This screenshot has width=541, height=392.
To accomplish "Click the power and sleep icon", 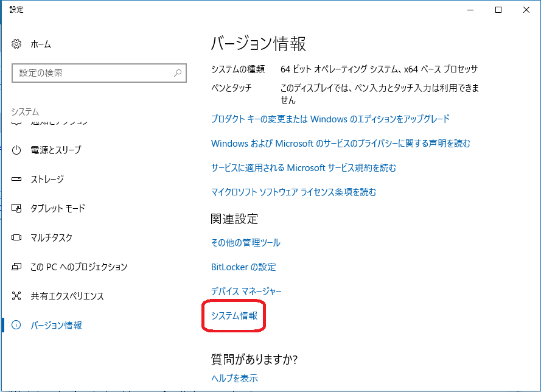I will point(17,150).
